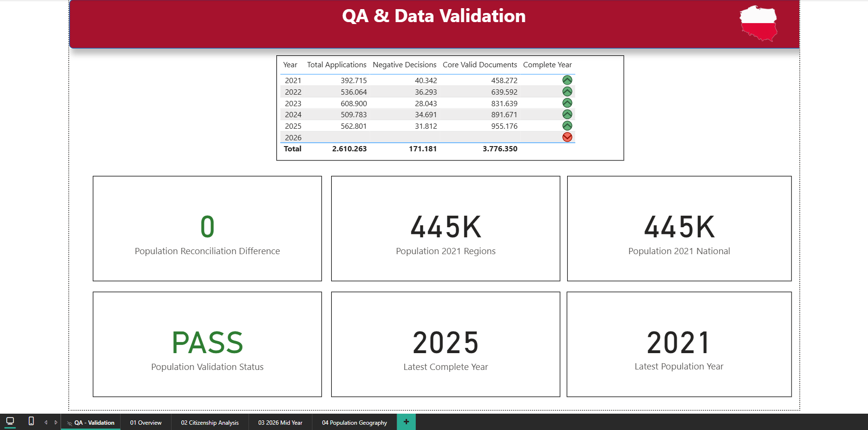
Task: Add a new page with plus button
Action: (406, 422)
